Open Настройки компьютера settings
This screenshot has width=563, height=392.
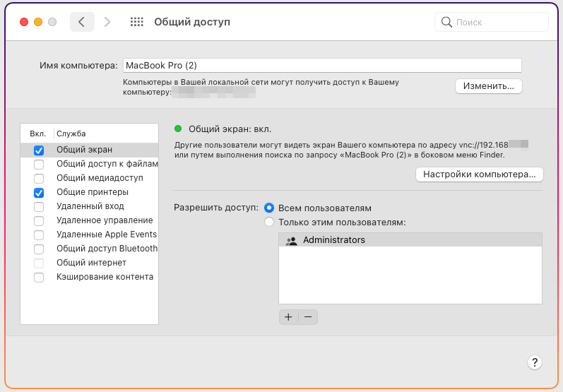478,174
